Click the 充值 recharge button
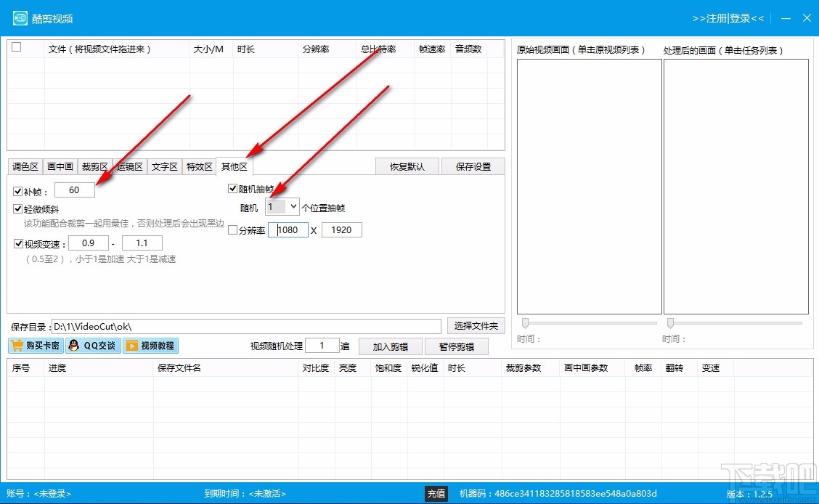The image size is (819, 504). (436, 494)
